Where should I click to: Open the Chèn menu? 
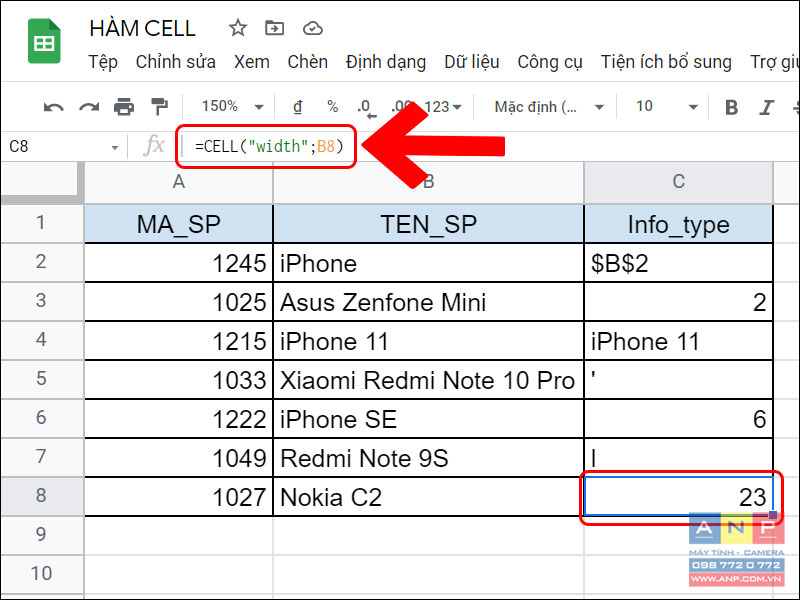pyautogui.click(x=307, y=62)
